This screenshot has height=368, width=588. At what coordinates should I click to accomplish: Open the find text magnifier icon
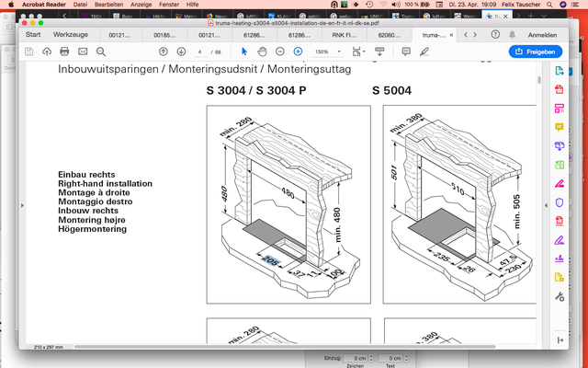click(x=100, y=52)
